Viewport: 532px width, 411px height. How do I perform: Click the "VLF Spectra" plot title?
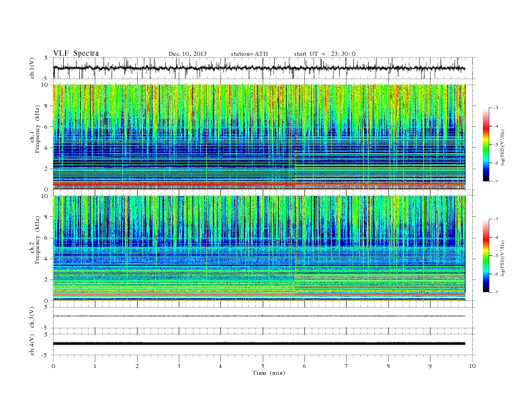coord(76,53)
